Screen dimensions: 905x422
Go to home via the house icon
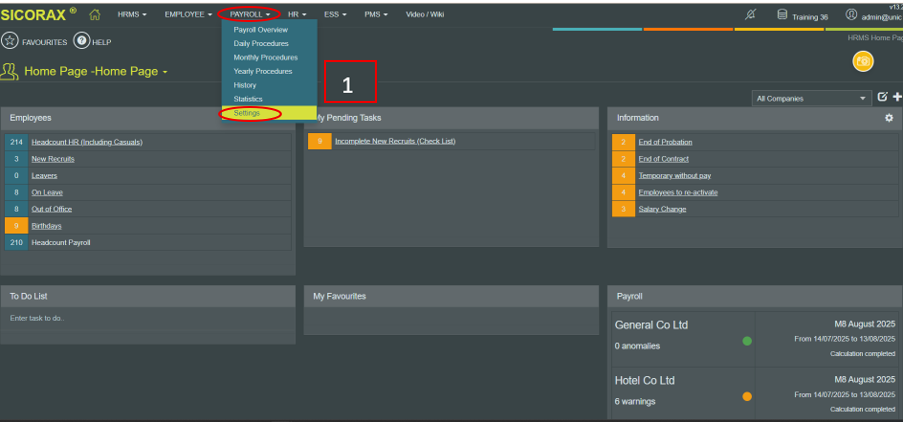pos(95,15)
